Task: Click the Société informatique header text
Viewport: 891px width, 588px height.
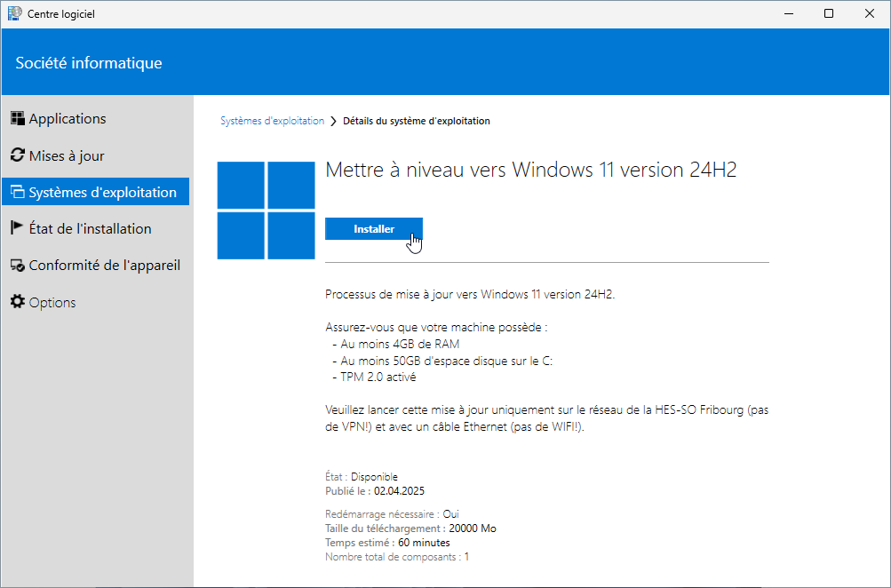Action: 89,62
